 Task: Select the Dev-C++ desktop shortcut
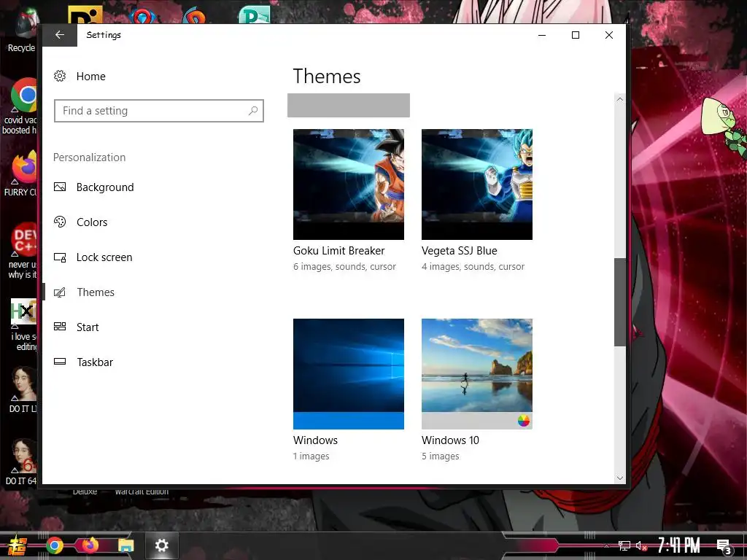(x=22, y=251)
